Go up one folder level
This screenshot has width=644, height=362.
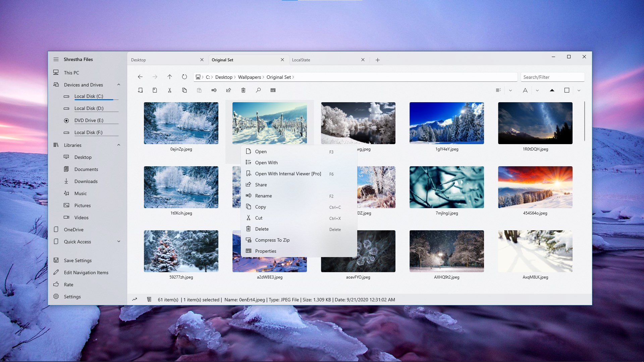click(x=170, y=77)
